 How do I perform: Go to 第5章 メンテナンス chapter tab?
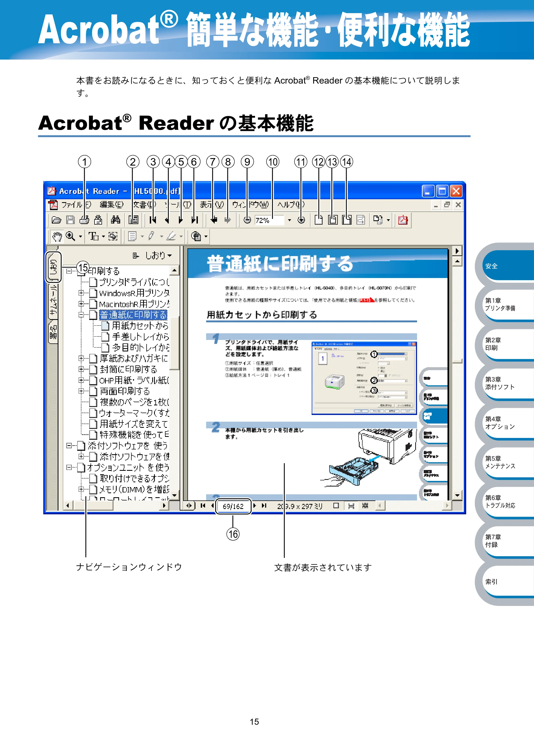508,462
